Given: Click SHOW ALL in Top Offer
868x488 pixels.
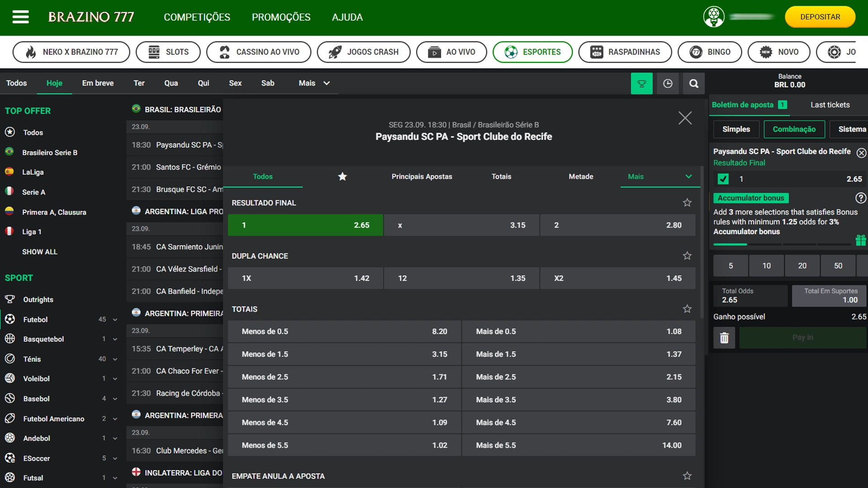Looking at the screenshot, I should coord(40,252).
